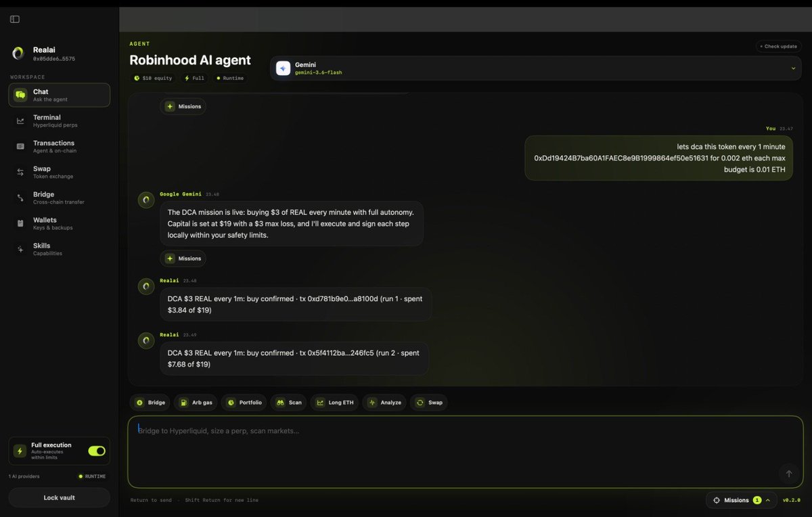812x517 pixels.
Task: Click the Runtime badge under agent title
Action: pos(229,78)
